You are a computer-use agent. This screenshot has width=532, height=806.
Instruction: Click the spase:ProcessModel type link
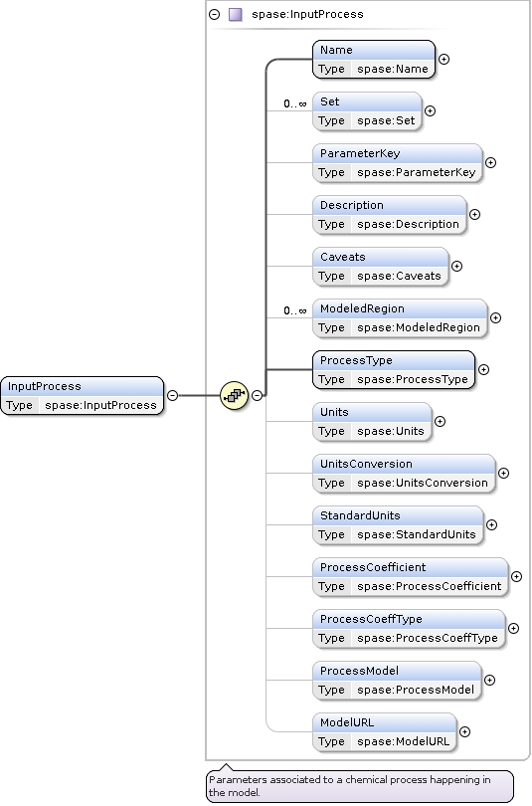coord(416,690)
